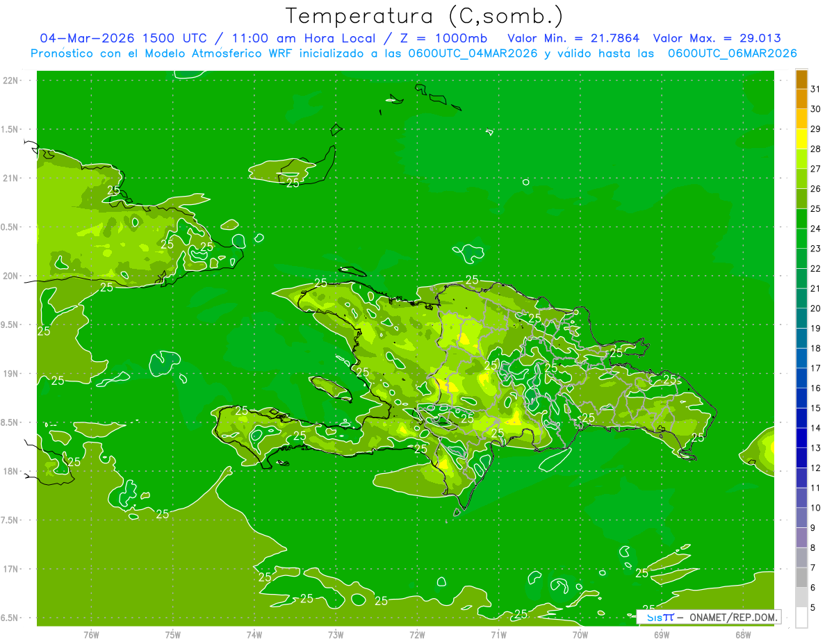The image size is (834, 644).
Task: Click the legend swatch between 30 and 31
Action: 801,99
